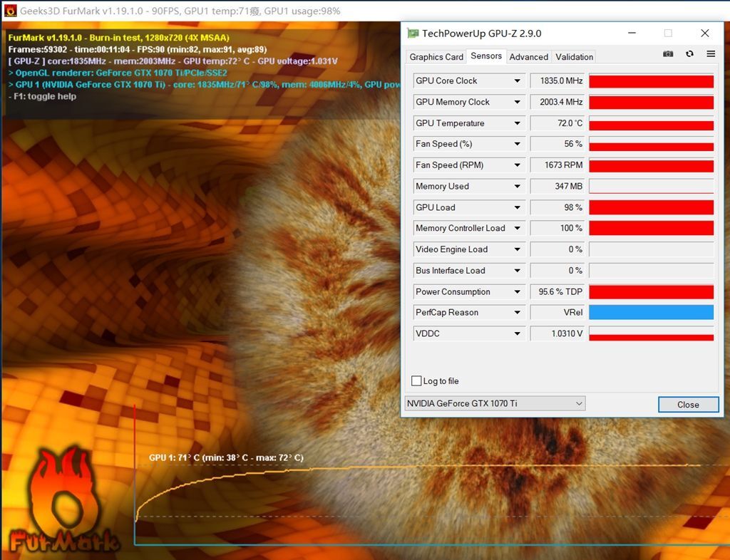Click the 56 % fan speed value
Viewport: 730px width, 560px height.
click(557, 144)
